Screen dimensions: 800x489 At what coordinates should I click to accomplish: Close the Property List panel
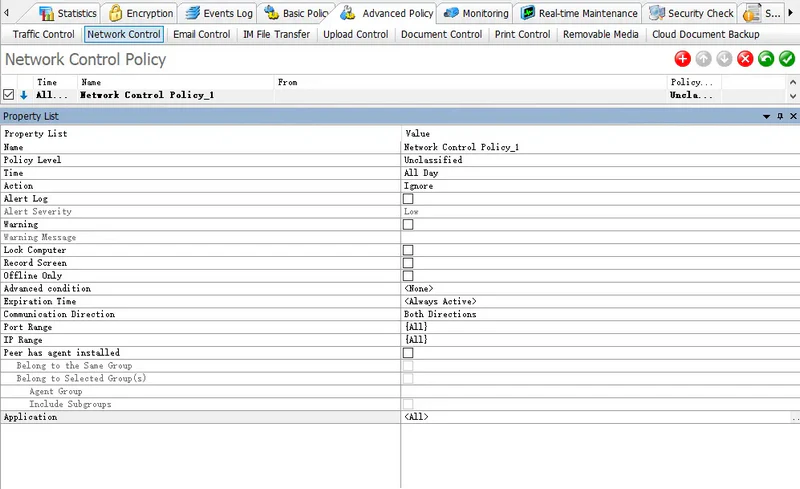pyautogui.click(x=793, y=117)
